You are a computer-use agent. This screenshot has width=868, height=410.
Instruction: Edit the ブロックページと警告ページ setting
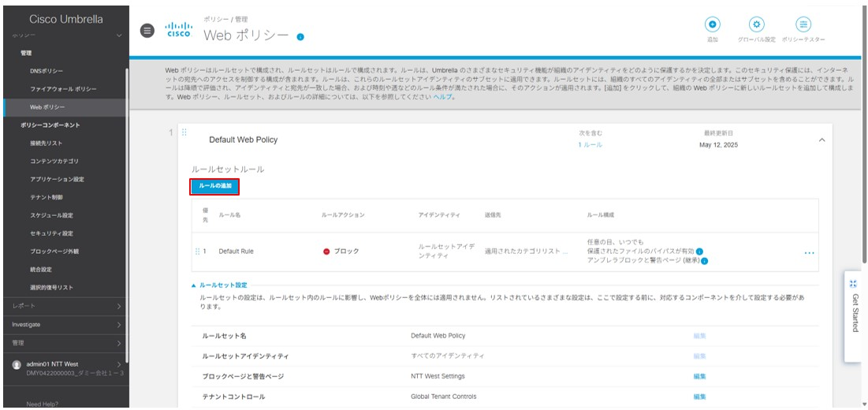click(x=700, y=376)
